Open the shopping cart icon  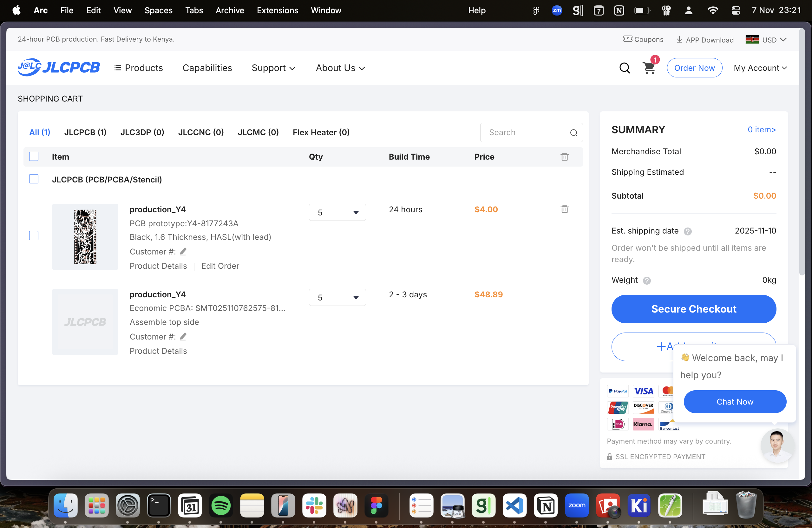649,68
